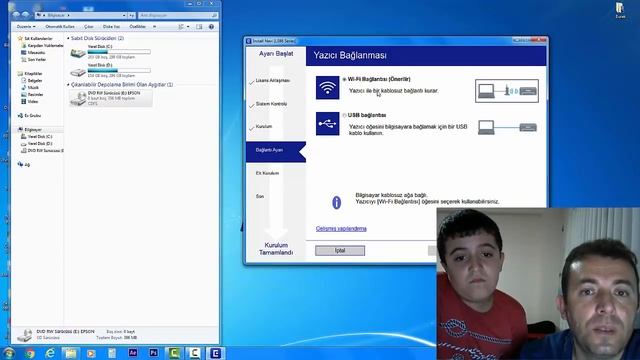Click the Yerel Disk (C:) usage bar
Screen dimensions: 640x360
(119, 52)
